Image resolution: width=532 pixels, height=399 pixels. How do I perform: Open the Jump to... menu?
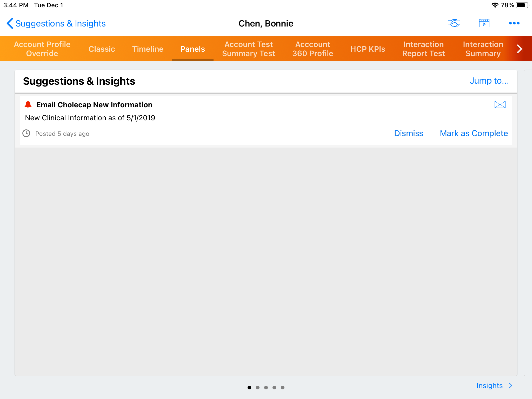click(489, 81)
